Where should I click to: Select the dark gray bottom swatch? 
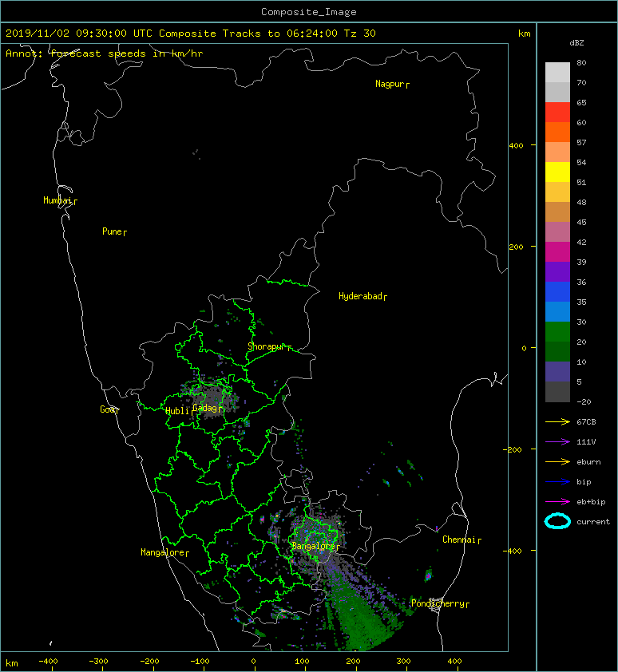pyautogui.click(x=557, y=391)
